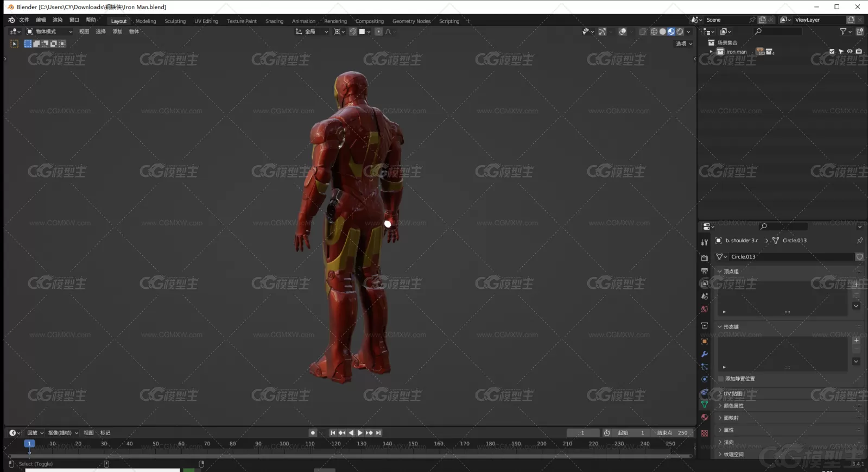Viewport: 868px width, 472px height.
Task: Open the 物体模式 mode dropdown
Action: pos(49,32)
